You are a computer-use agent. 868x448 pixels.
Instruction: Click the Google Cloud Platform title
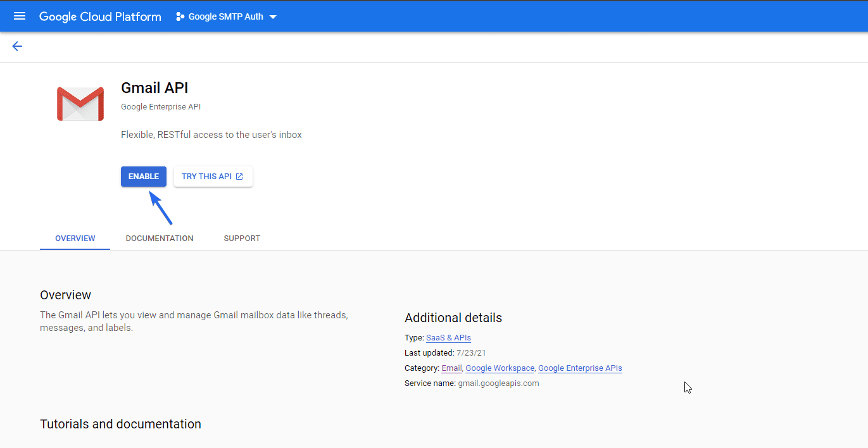(100, 16)
